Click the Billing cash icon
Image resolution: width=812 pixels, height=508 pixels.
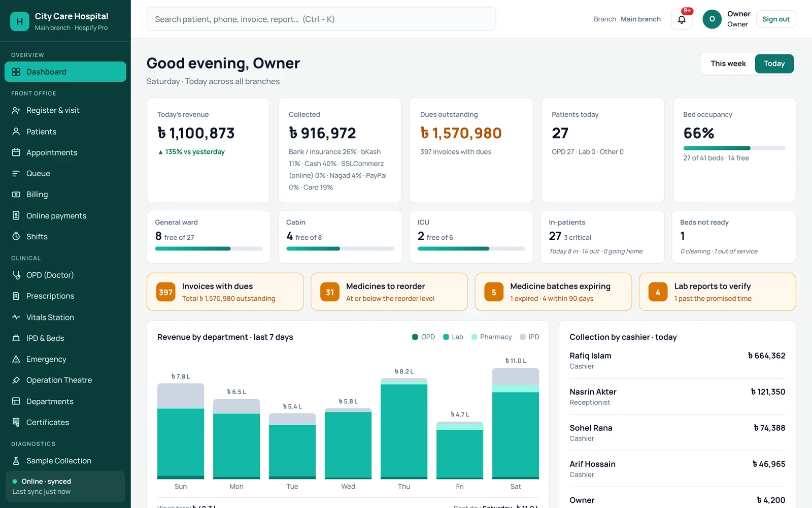pos(16,195)
